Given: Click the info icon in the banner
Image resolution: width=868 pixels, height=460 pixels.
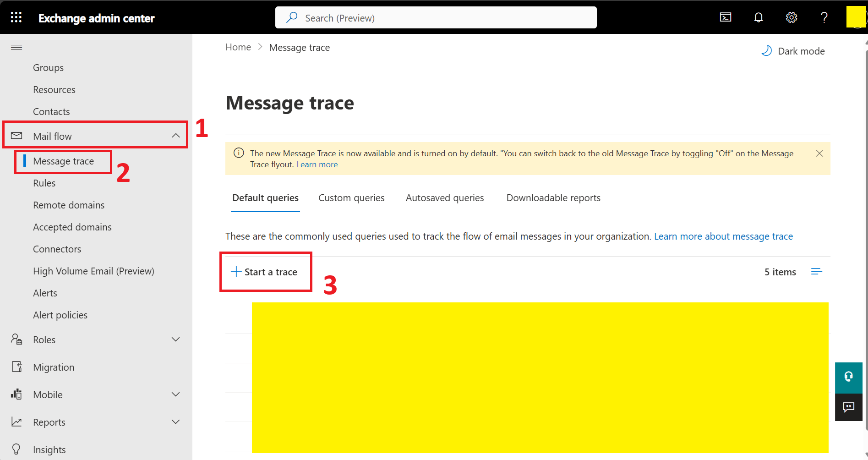Looking at the screenshot, I should [x=239, y=153].
